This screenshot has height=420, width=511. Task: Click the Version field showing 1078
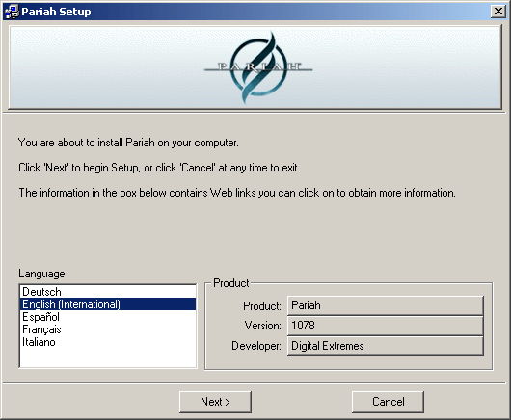pyautogui.click(x=386, y=326)
